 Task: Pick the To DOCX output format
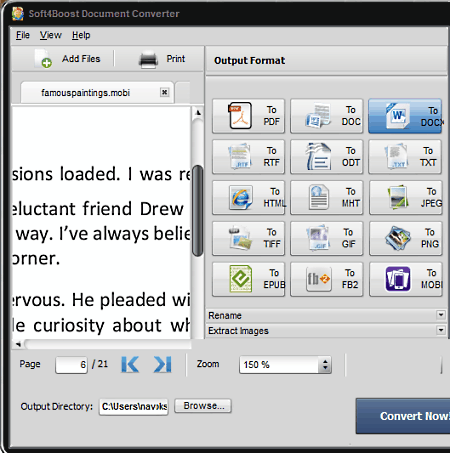click(405, 116)
